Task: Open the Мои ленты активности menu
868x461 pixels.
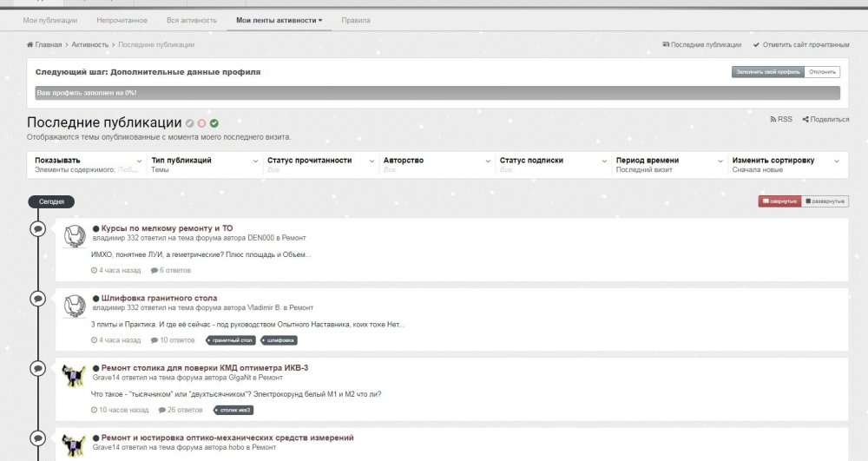Action: coord(279,19)
